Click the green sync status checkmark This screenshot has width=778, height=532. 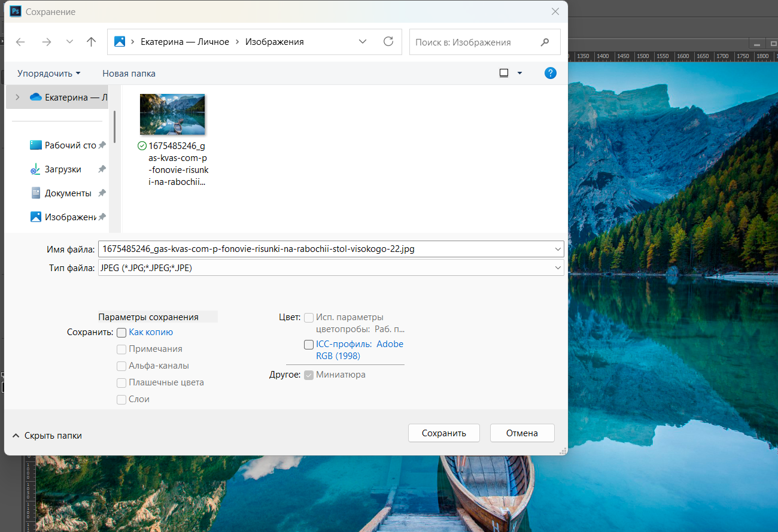click(142, 146)
